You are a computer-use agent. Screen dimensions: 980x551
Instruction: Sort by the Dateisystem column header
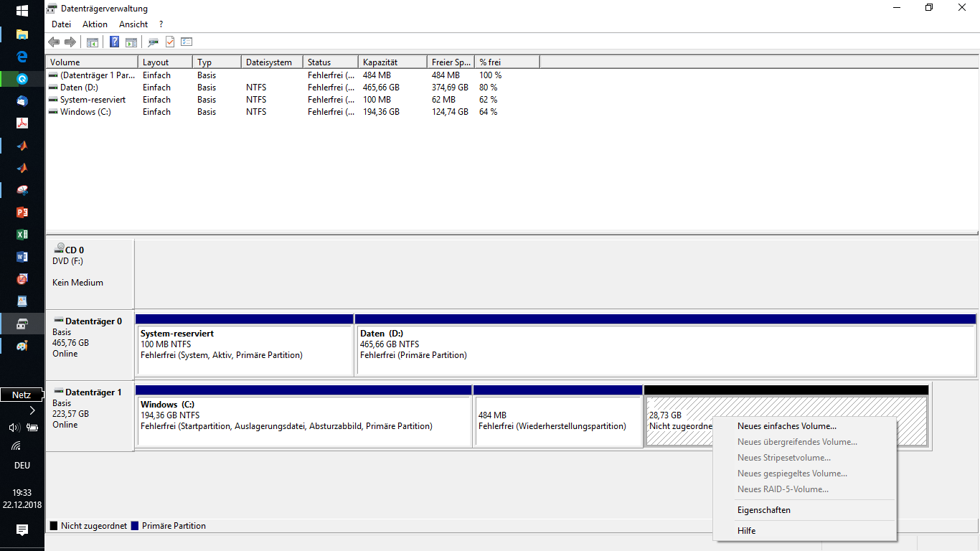(x=272, y=62)
